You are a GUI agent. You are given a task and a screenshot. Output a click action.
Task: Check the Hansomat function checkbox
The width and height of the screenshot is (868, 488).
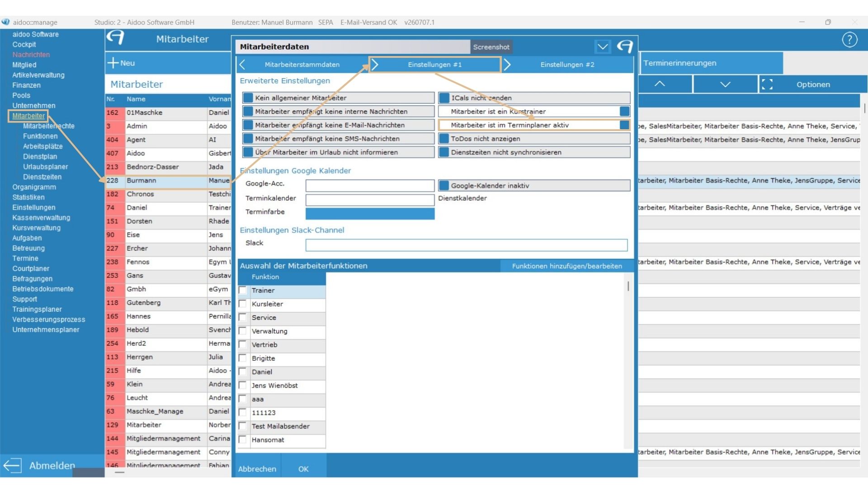click(x=243, y=439)
